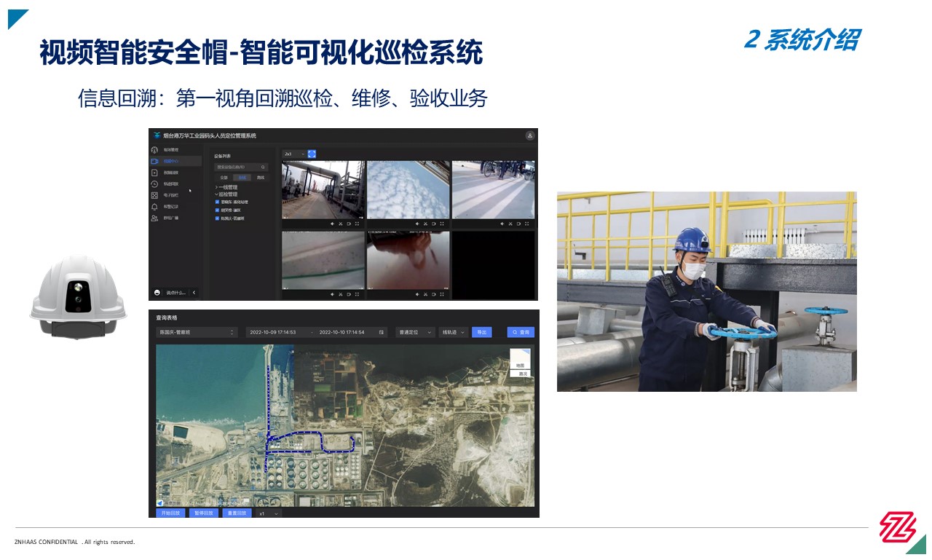Open the calendar icon in date range field
Viewport: 932px width, 560px height.
click(381, 332)
